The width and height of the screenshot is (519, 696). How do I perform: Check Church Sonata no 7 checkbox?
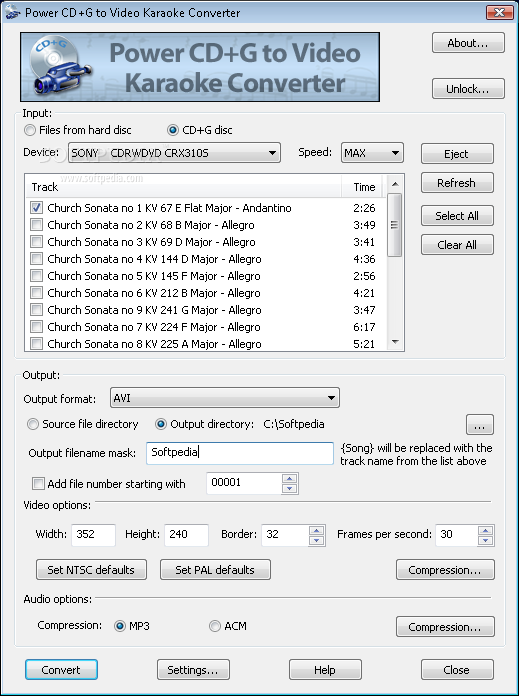(x=36, y=327)
